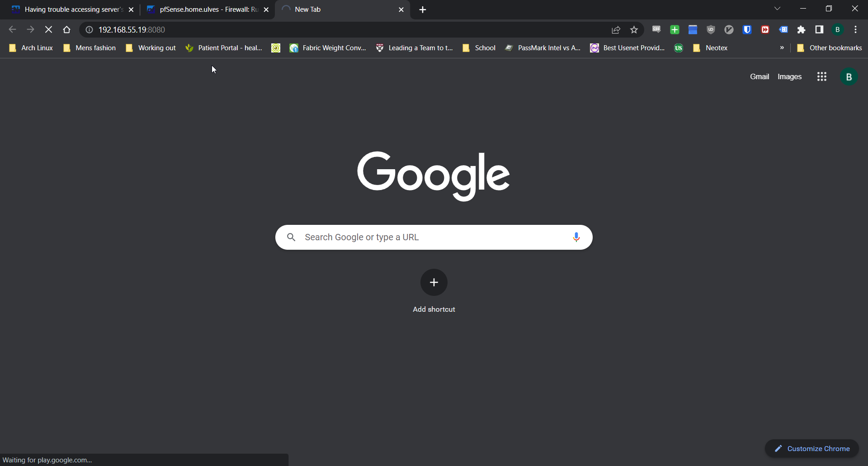Toggle the Chrome side panel
Image resolution: width=868 pixels, height=466 pixels.
(819, 30)
